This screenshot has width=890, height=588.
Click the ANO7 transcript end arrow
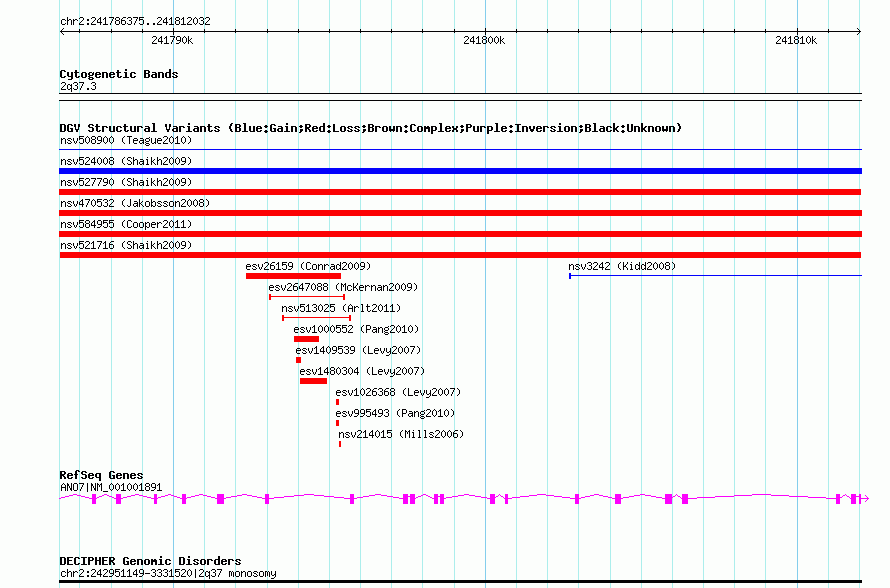(x=866, y=499)
